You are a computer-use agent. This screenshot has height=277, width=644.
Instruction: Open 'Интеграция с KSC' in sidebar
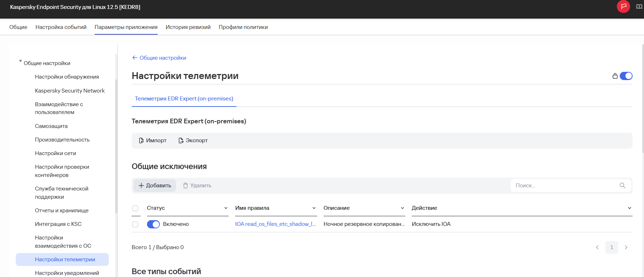[58, 224]
